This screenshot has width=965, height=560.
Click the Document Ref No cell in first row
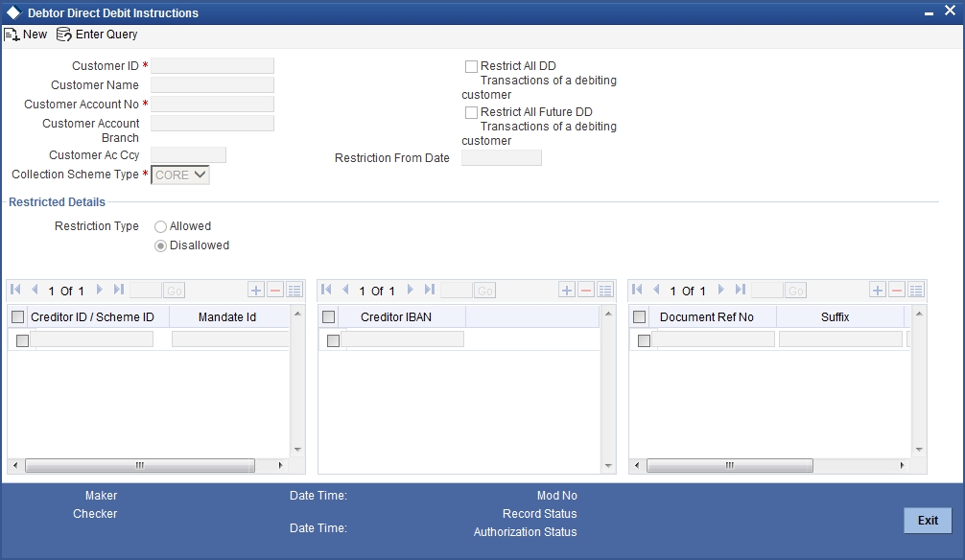[714, 339]
